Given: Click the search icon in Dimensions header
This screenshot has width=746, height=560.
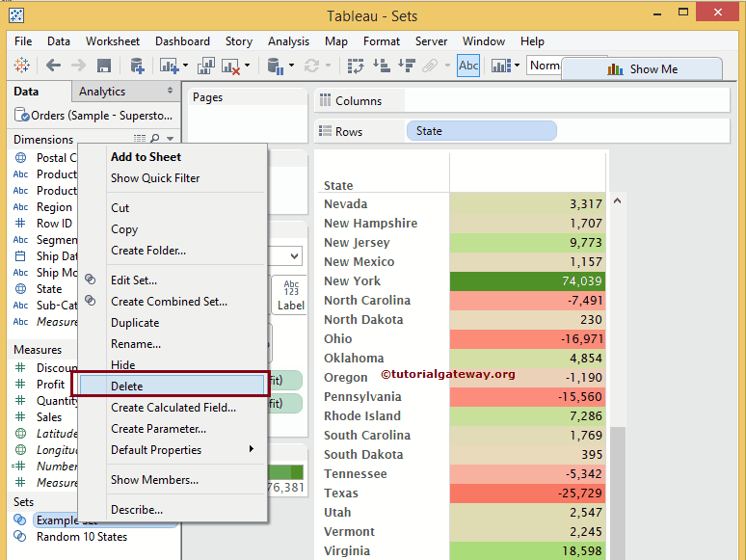Looking at the screenshot, I should point(155,140).
